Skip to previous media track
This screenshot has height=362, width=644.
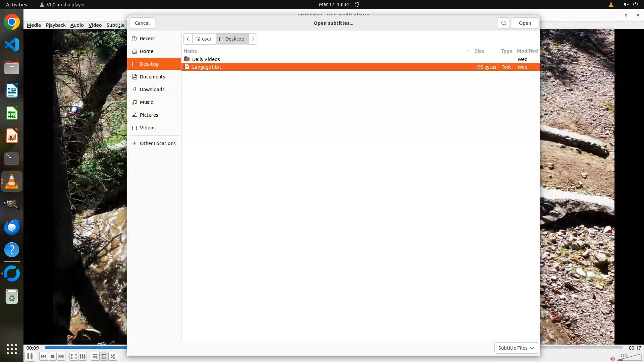coord(43,356)
